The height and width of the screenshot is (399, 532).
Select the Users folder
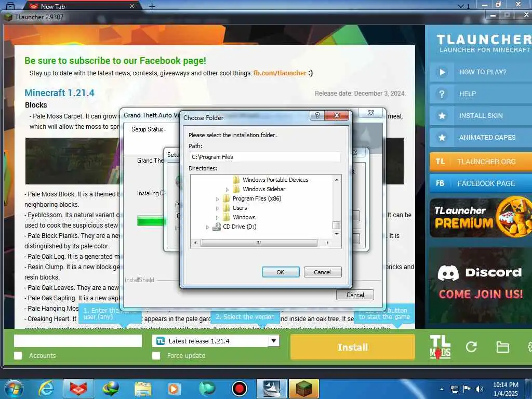click(240, 208)
